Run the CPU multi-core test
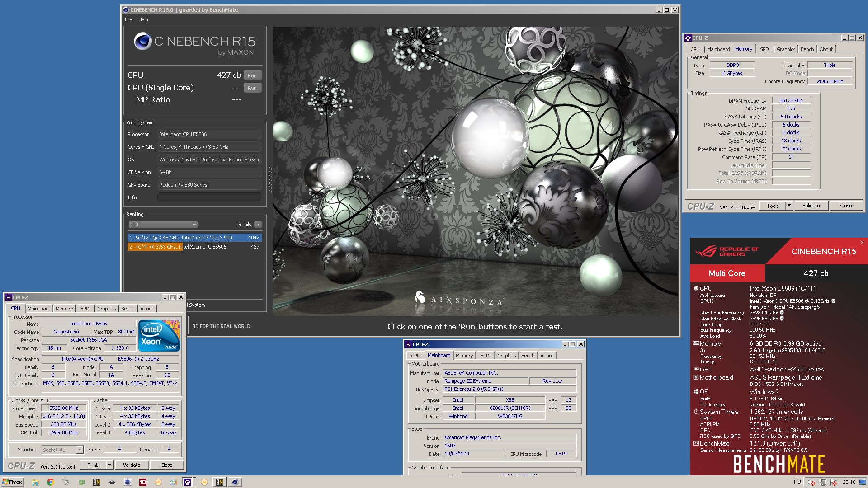 coord(252,75)
